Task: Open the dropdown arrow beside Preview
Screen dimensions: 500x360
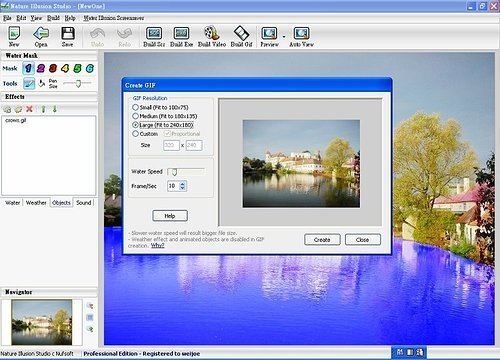Action: click(284, 36)
